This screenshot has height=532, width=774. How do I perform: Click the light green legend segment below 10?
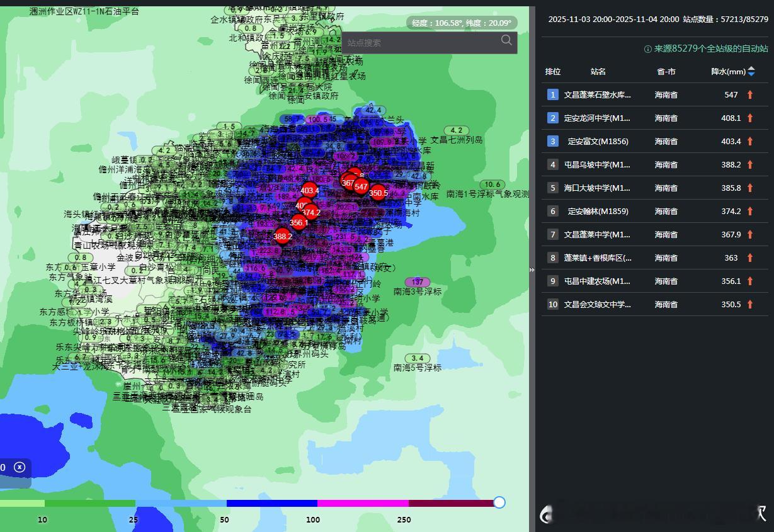click(x=22, y=504)
